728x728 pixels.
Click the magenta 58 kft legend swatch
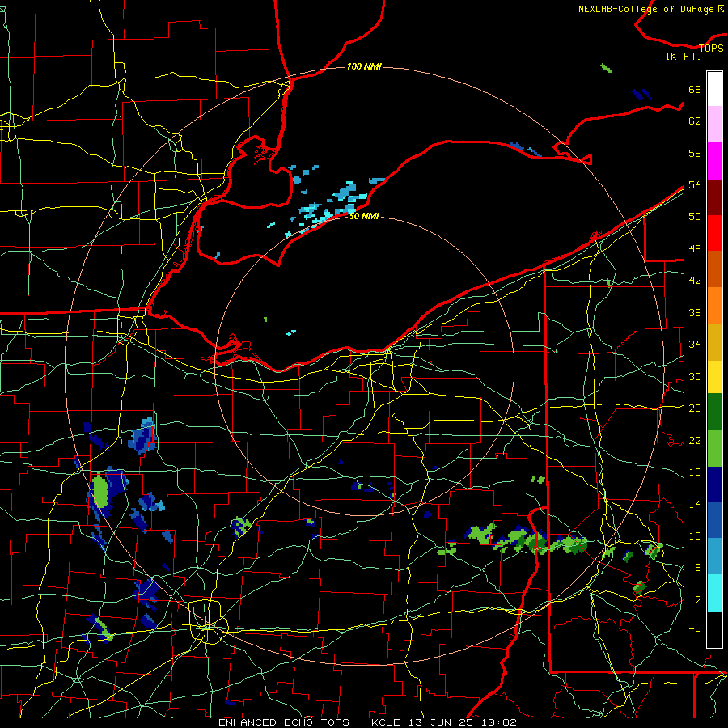coord(714,161)
